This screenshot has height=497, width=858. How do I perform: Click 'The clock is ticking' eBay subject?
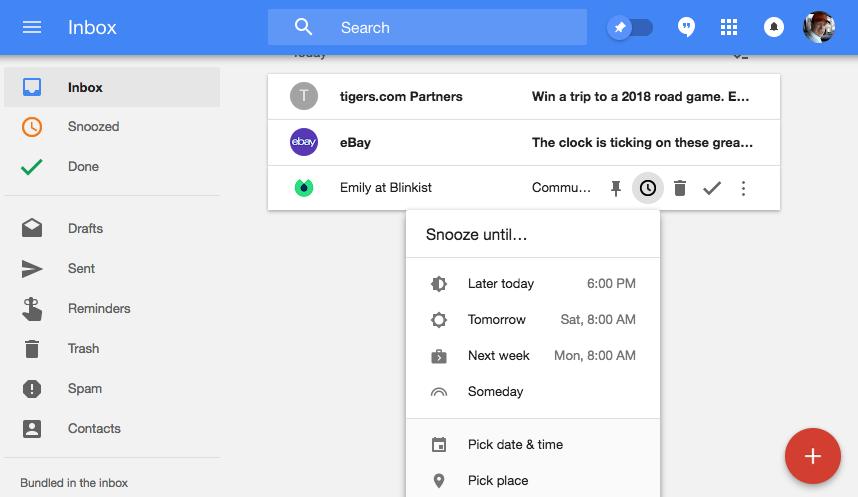[642, 143]
